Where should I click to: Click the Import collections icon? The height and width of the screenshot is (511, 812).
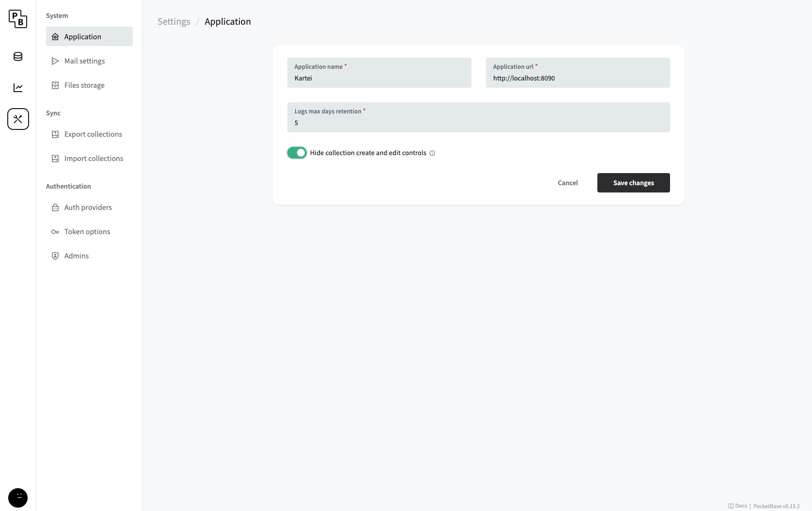tap(55, 159)
